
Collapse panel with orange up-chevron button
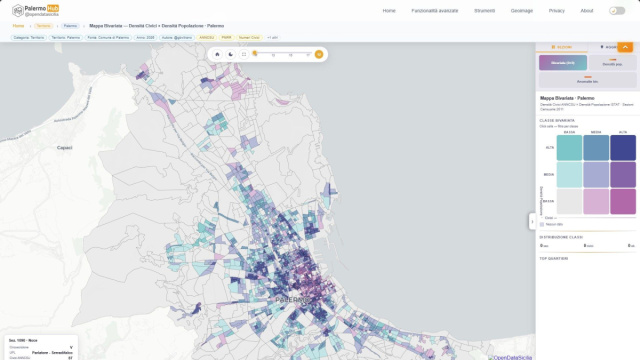point(625,47)
